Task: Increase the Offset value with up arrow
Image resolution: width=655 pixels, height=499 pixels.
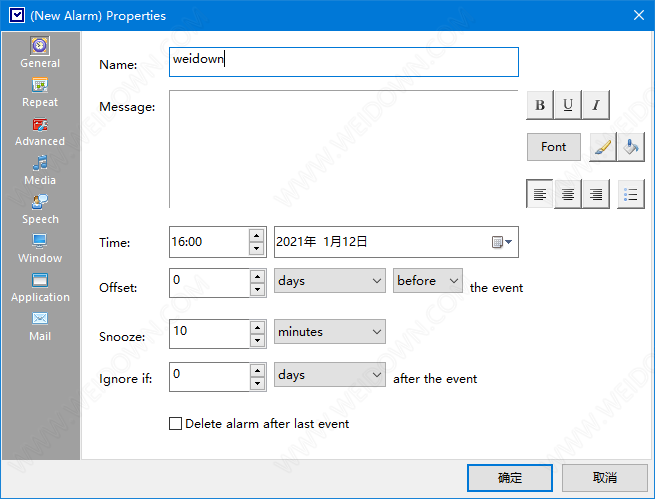Action: point(257,276)
